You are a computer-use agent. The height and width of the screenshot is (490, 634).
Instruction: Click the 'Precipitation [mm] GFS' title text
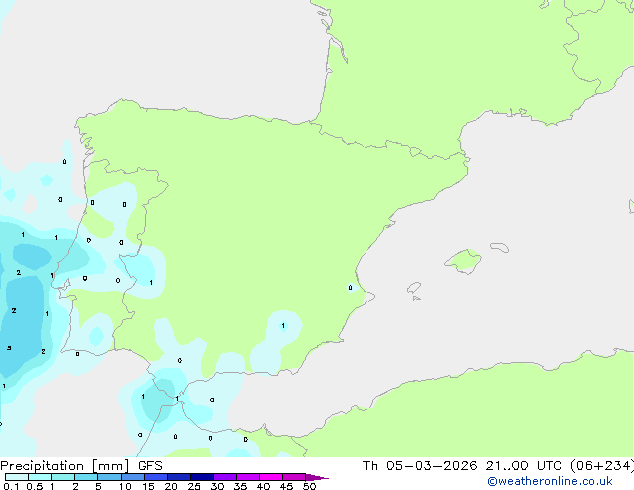(81, 466)
